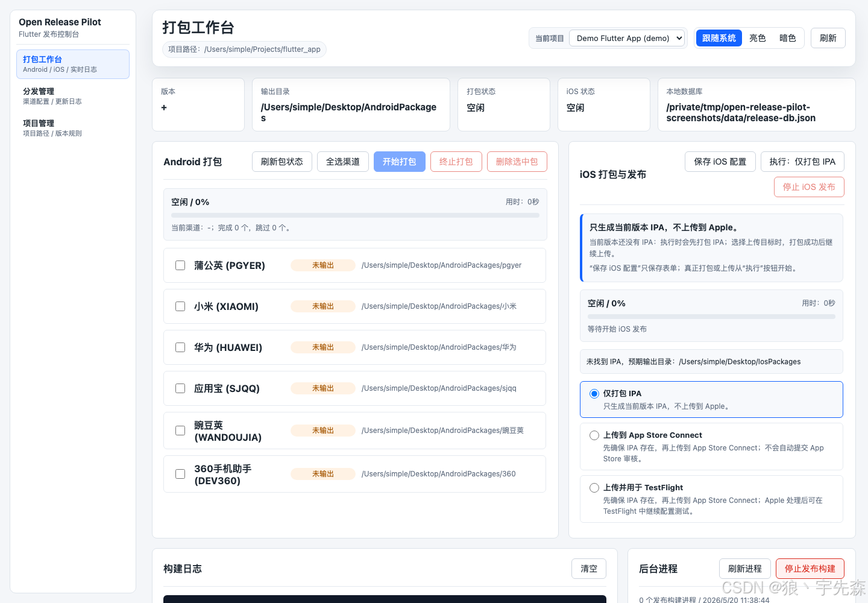Click the 执行：仅打包 IPA button

click(802, 162)
